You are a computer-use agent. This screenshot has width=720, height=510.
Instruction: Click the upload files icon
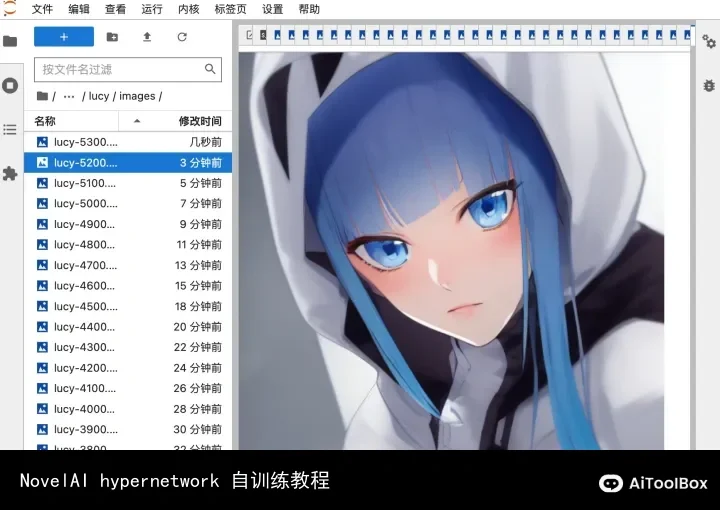(x=147, y=37)
